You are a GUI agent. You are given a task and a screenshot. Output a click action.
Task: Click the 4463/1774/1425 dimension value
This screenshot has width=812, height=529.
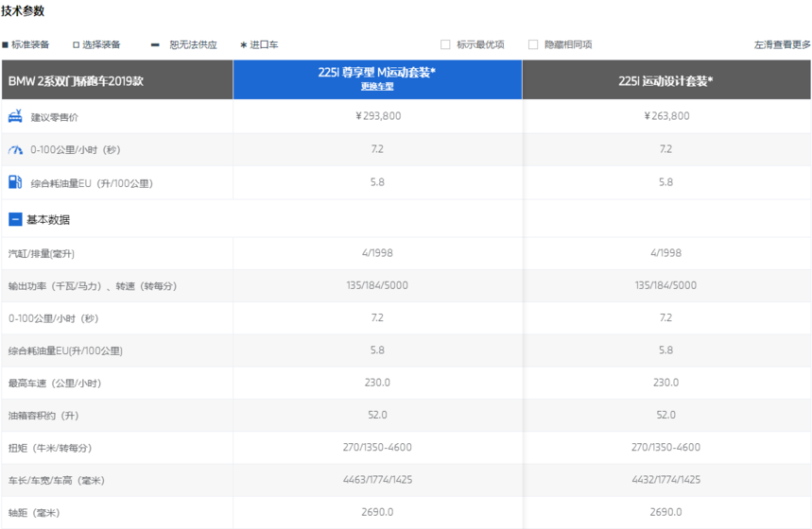coord(377,479)
